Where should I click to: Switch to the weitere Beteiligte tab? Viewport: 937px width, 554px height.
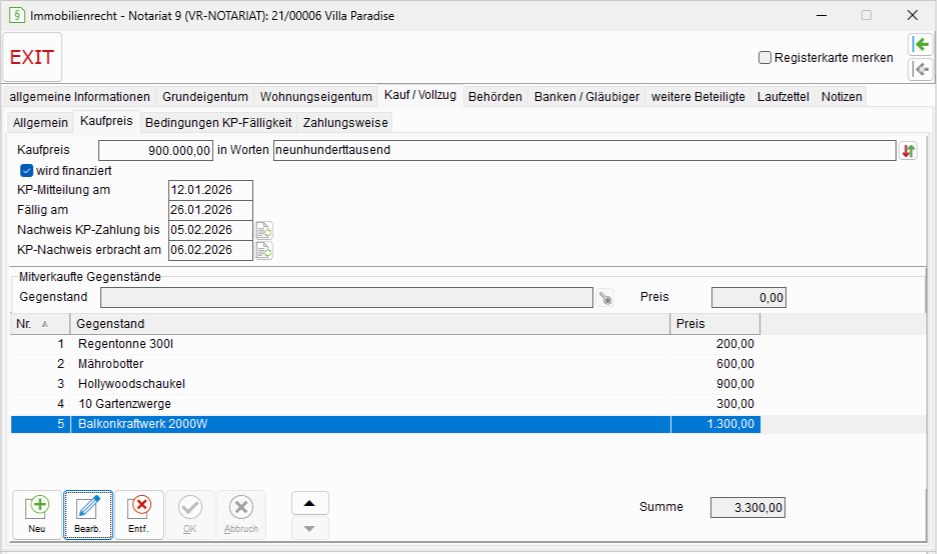click(x=698, y=97)
